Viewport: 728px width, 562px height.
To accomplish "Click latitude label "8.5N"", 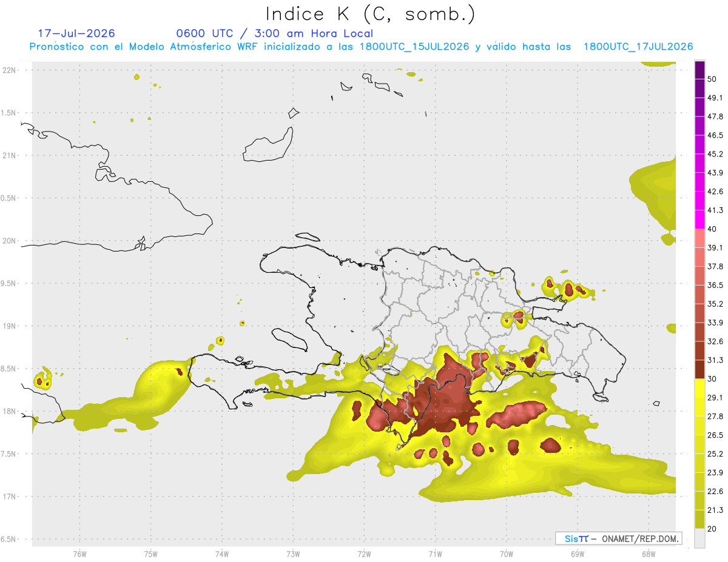I will [8, 369].
